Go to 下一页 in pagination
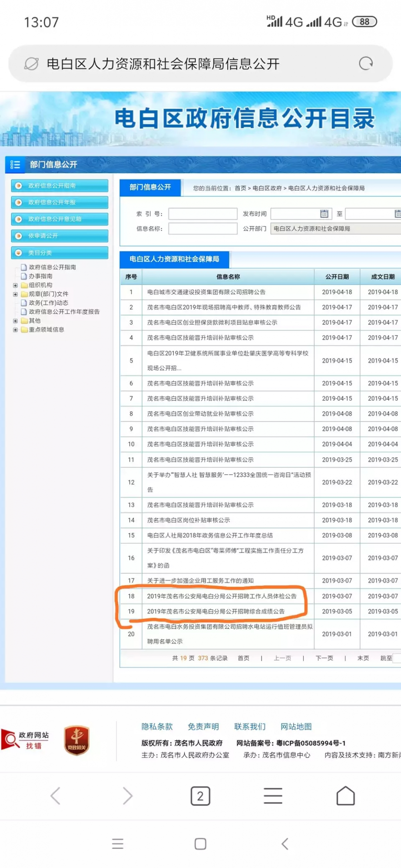Image resolution: width=401 pixels, height=868 pixels. tap(324, 658)
